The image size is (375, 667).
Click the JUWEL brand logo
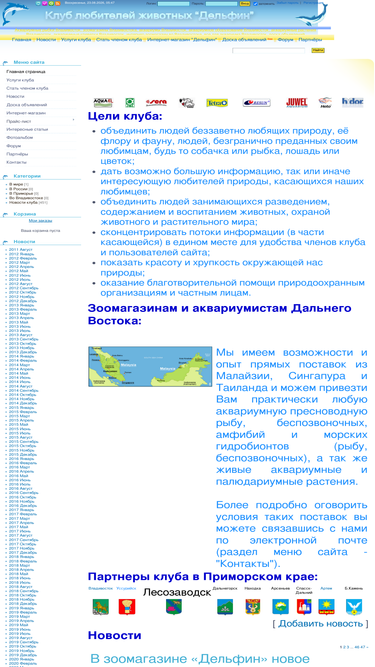(296, 103)
